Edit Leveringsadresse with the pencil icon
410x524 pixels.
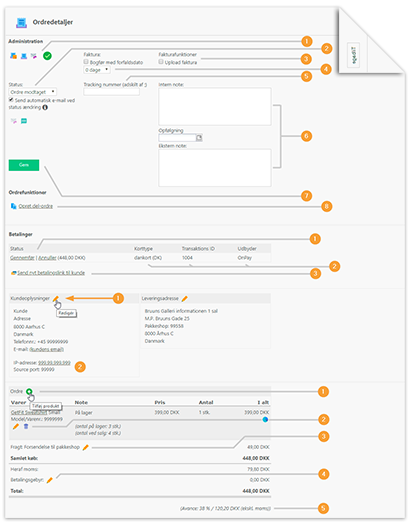(184, 298)
